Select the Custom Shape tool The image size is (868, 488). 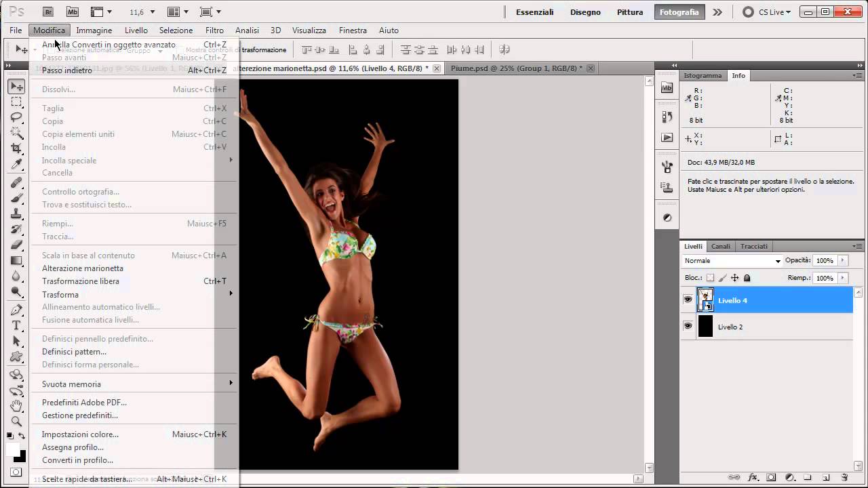[17, 357]
